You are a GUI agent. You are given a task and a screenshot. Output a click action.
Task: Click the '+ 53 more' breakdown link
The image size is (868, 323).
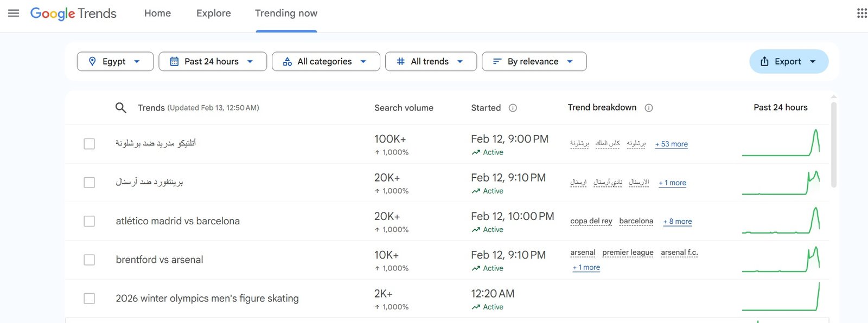tap(671, 144)
